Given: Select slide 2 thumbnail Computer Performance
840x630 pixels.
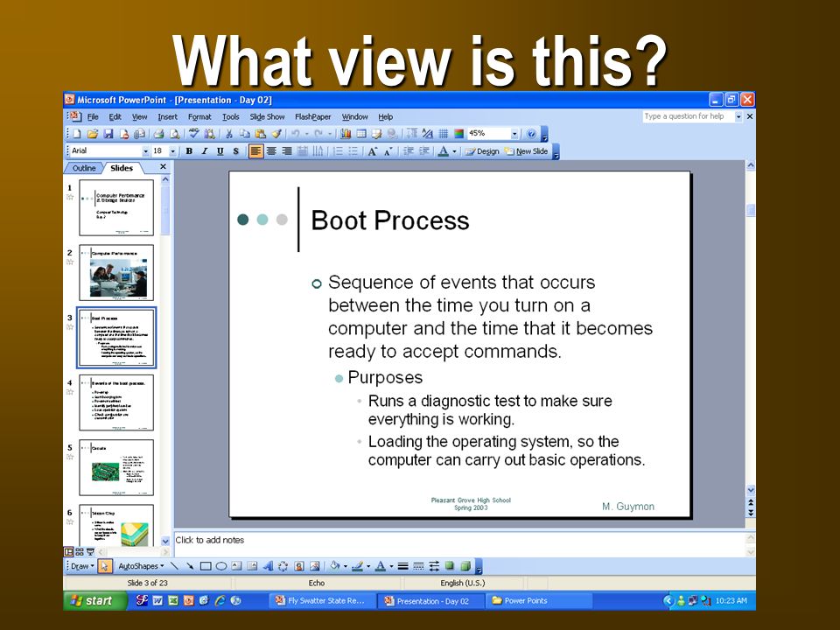Looking at the screenshot, I should [x=116, y=273].
